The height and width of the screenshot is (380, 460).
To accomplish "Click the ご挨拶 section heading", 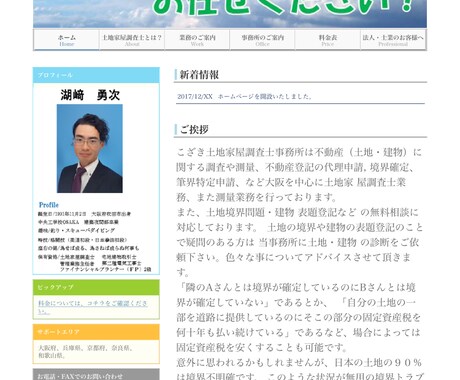I will (x=194, y=129).
